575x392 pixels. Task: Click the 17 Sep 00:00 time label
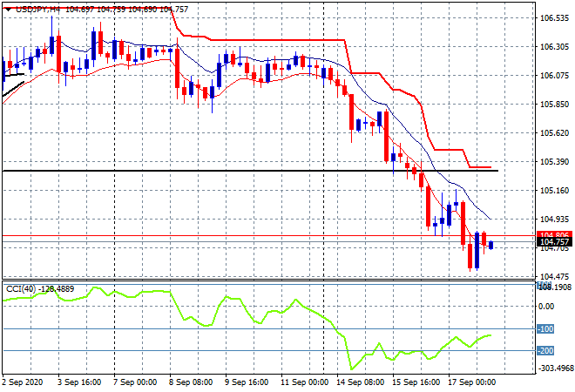click(x=471, y=382)
